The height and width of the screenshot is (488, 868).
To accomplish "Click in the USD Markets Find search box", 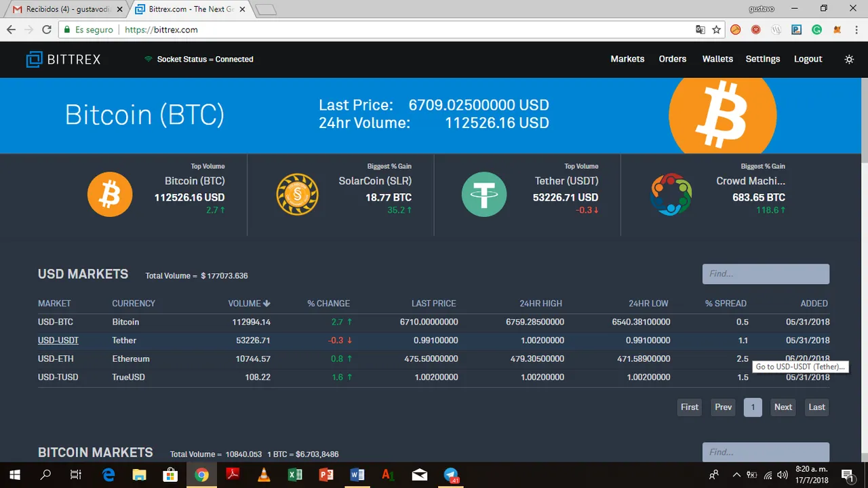I will (x=766, y=274).
